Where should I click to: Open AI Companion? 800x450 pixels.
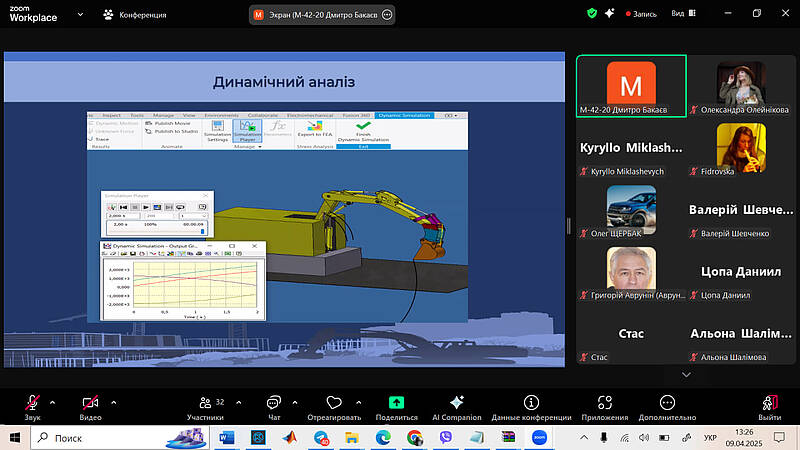[x=457, y=404]
